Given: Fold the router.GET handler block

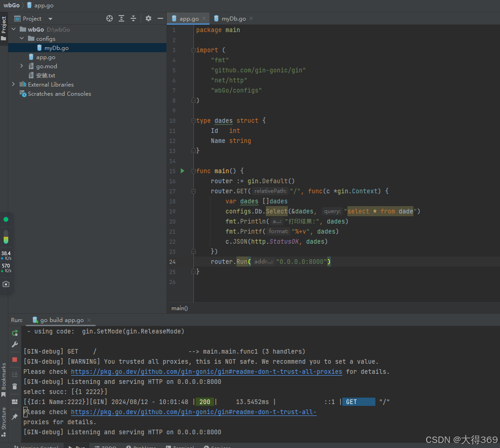Looking at the screenshot, I should (193, 191).
